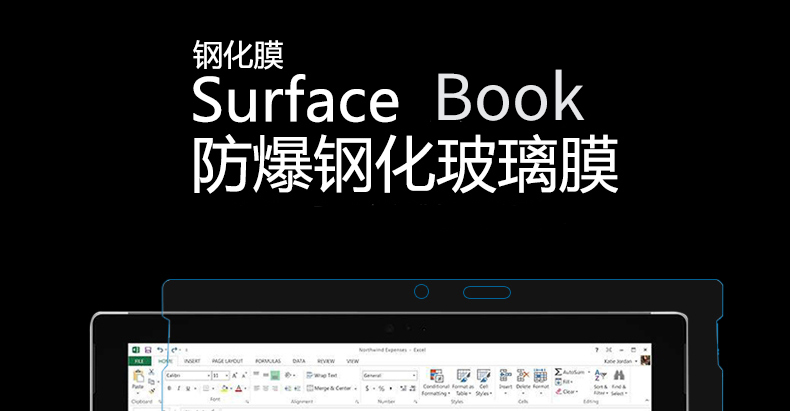Open the FILE tab
Viewport: 790px width, 411px height.
(x=138, y=360)
